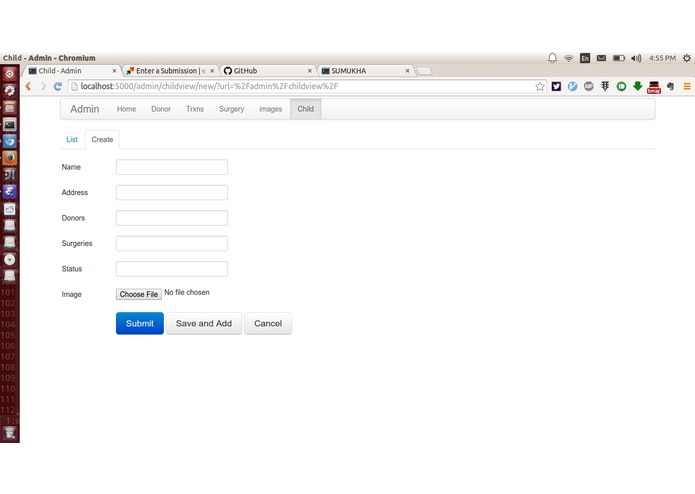Select the Child nav item
695x494 pixels.
[x=305, y=109]
